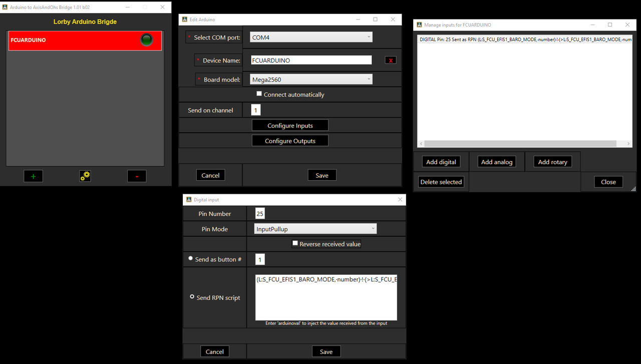Add a digital input

click(441, 162)
